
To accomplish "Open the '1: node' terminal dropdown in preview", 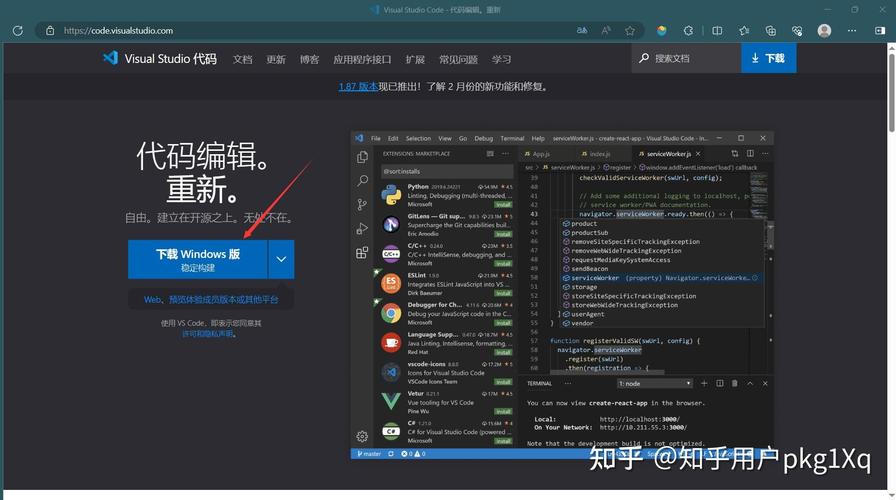I will pyautogui.click(x=655, y=383).
